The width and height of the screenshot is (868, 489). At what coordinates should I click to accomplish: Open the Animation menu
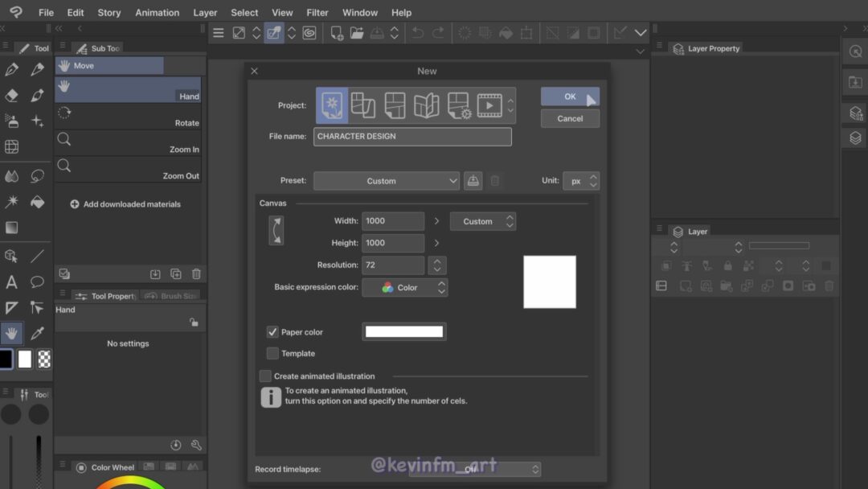pyautogui.click(x=157, y=12)
